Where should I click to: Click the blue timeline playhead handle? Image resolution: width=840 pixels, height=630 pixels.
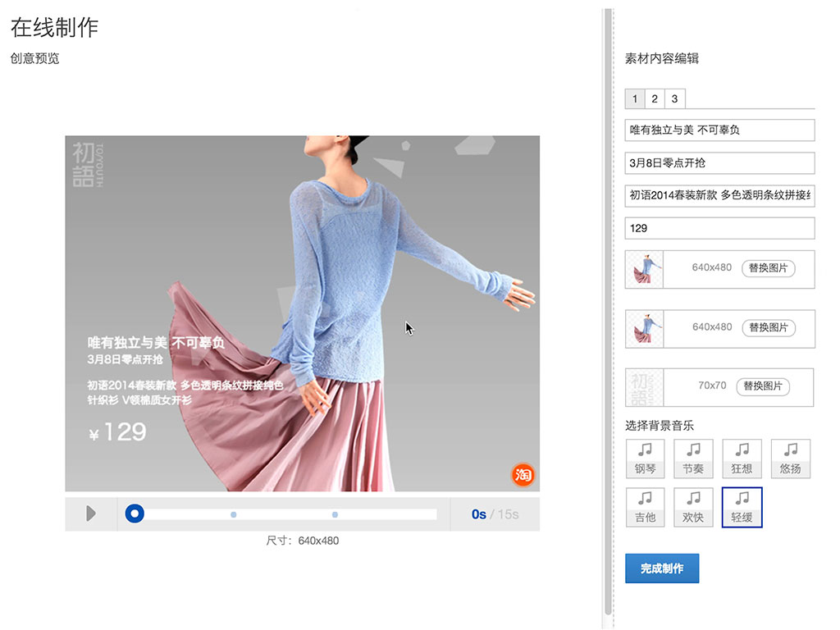point(135,514)
